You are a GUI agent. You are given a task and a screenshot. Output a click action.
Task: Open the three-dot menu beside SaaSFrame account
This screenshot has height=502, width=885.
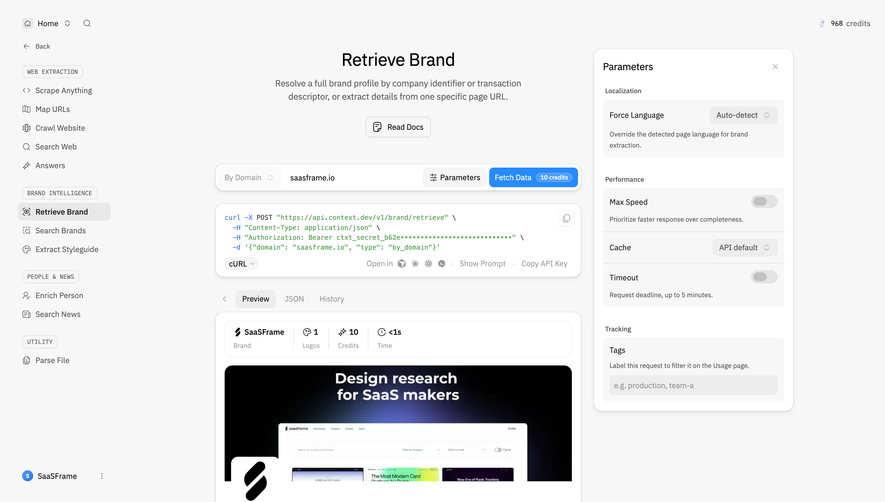point(102,476)
